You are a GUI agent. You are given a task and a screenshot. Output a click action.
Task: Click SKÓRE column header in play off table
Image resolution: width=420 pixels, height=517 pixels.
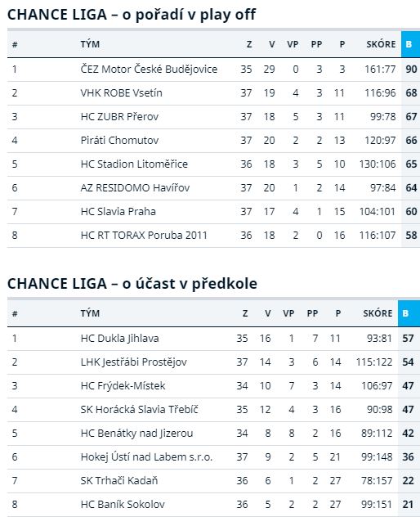381,44
